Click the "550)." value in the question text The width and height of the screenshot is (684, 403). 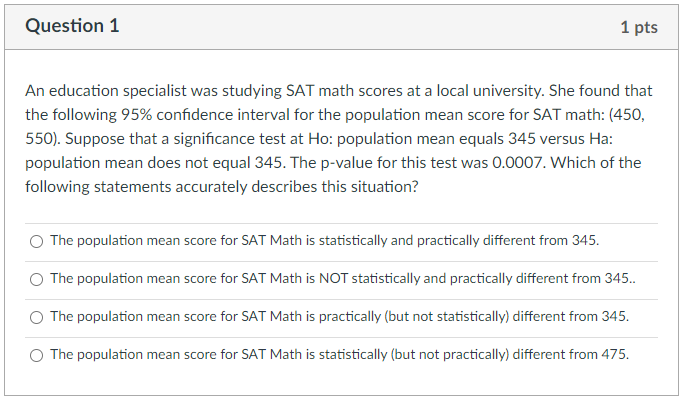[45, 138]
